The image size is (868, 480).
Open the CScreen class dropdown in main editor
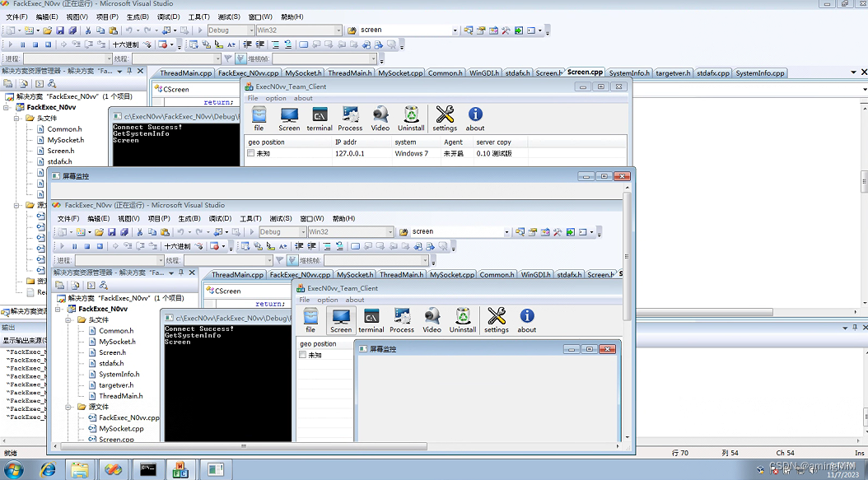(x=197, y=89)
